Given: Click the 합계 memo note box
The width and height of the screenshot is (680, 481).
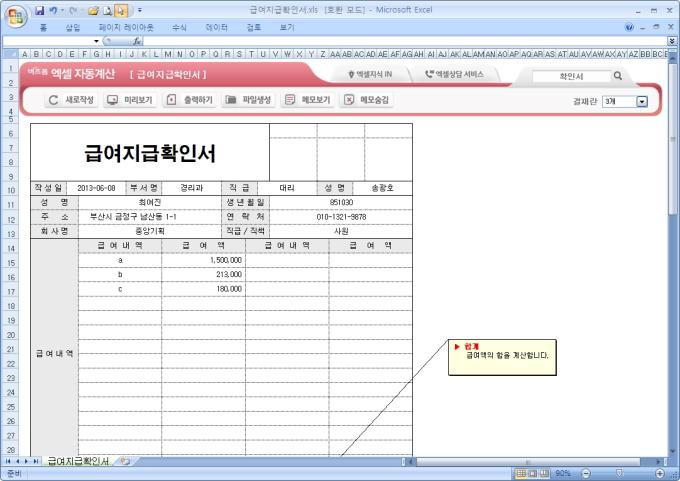Looking at the screenshot, I should 502,357.
